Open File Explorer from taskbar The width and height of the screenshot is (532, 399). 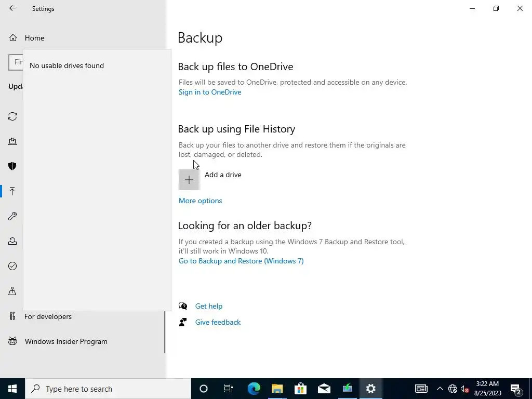(x=277, y=389)
